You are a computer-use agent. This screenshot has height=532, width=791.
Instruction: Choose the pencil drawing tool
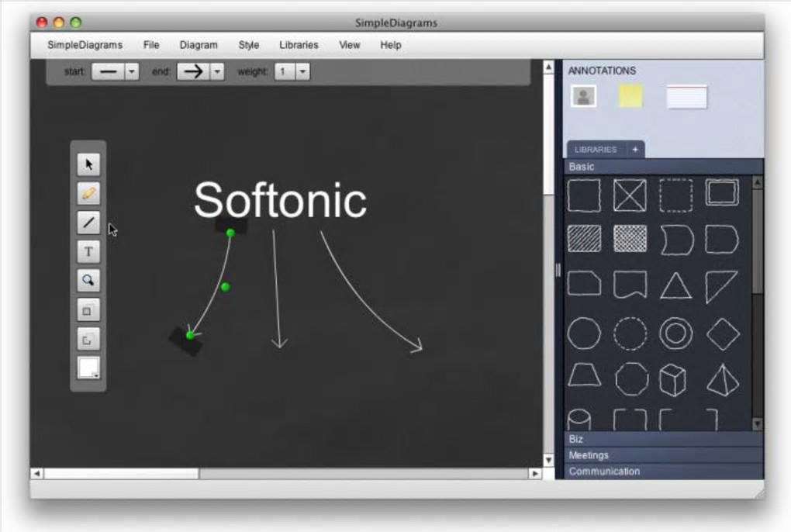(x=88, y=194)
